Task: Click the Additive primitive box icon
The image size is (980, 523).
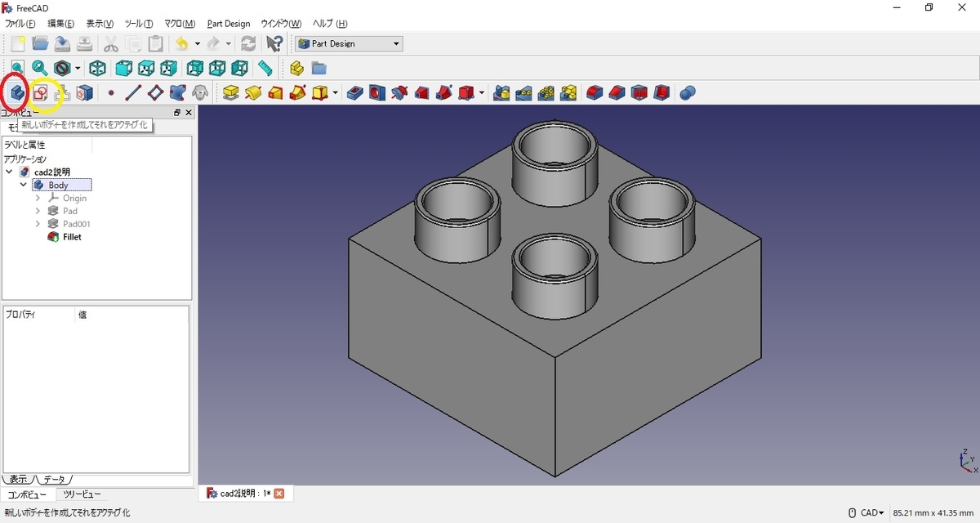Action: pyautogui.click(x=320, y=93)
